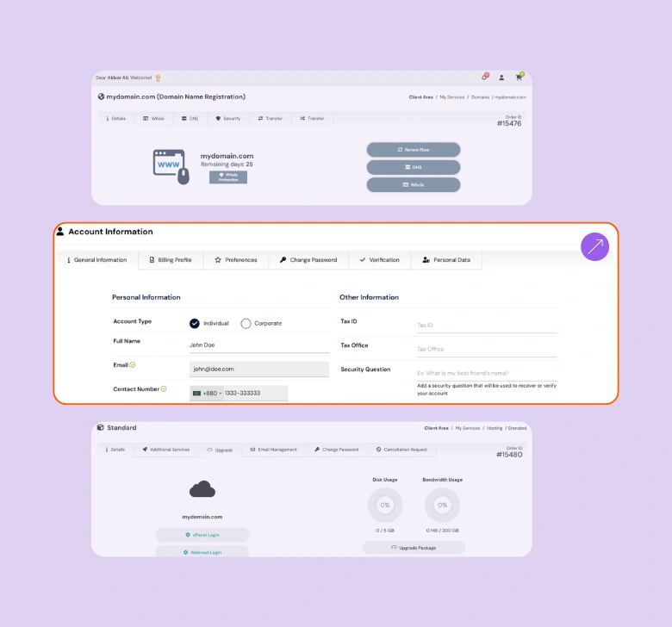The width and height of the screenshot is (672, 627).
Task: Click the Account Information person icon
Action: click(x=60, y=232)
